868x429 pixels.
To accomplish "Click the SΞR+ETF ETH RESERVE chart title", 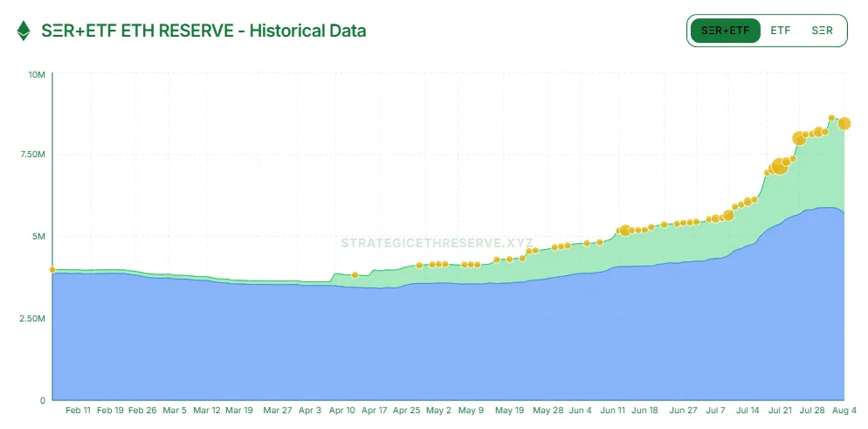I will pos(203,31).
